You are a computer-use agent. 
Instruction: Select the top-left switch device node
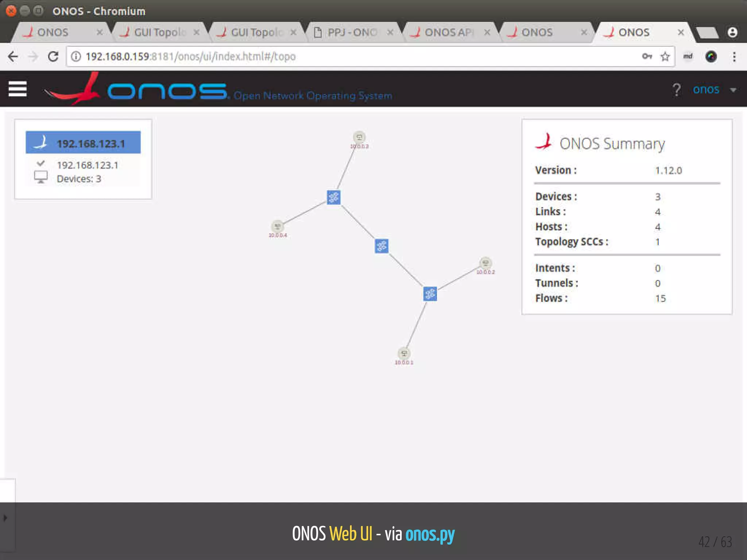pos(333,198)
